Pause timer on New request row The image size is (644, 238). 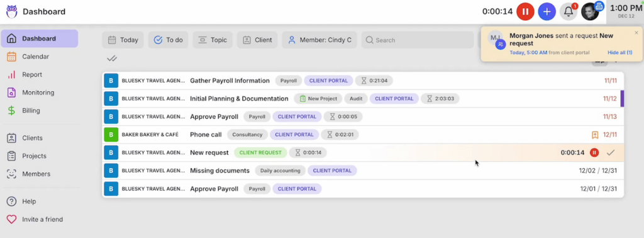click(594, 152)
